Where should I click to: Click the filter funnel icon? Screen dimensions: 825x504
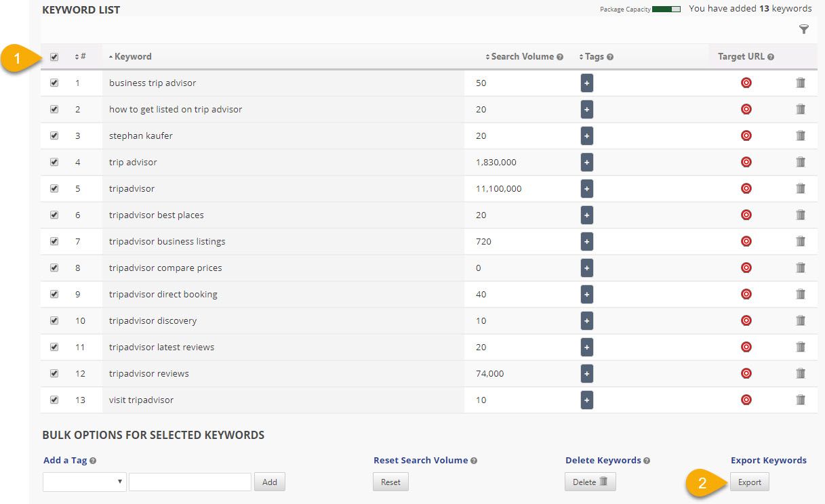click(x=803, y=29)
